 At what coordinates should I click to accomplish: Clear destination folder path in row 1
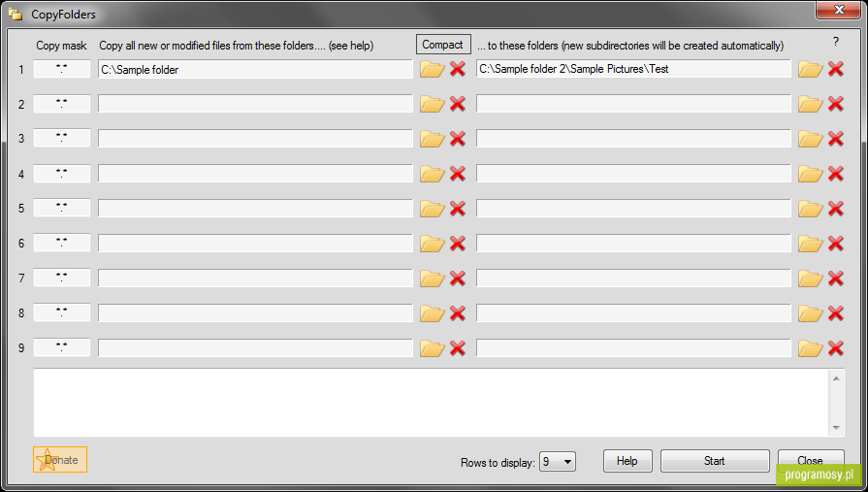[x=835, y=69]
